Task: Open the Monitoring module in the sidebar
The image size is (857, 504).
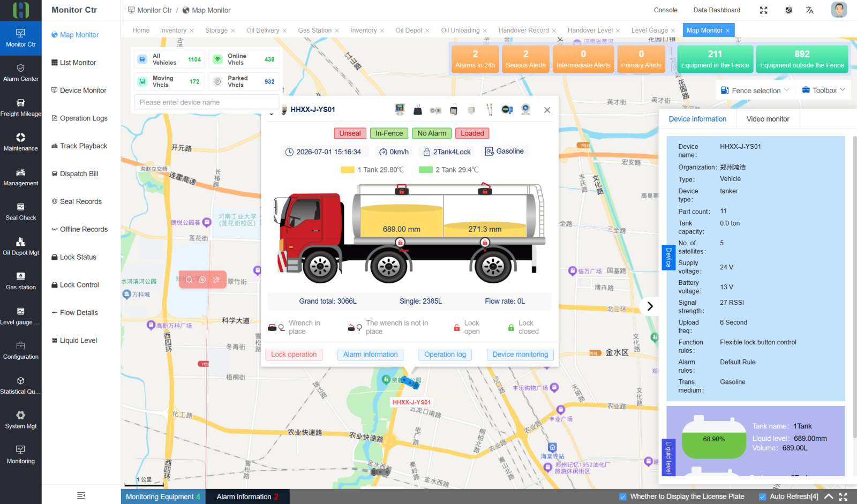Action: click(20, 455)
